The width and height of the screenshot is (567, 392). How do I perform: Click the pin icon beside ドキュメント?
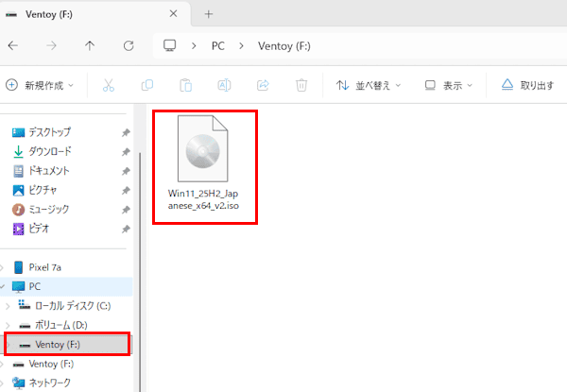point(126,171)
